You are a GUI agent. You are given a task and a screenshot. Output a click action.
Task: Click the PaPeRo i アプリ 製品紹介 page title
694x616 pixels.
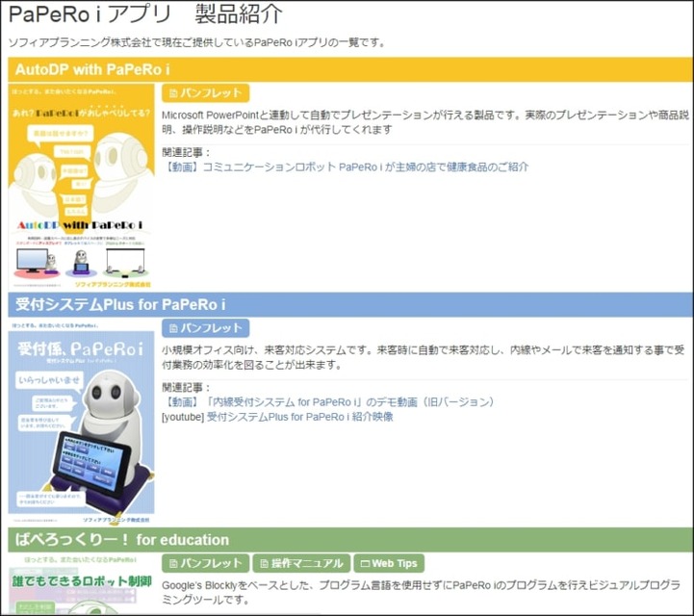pos(145,14)
